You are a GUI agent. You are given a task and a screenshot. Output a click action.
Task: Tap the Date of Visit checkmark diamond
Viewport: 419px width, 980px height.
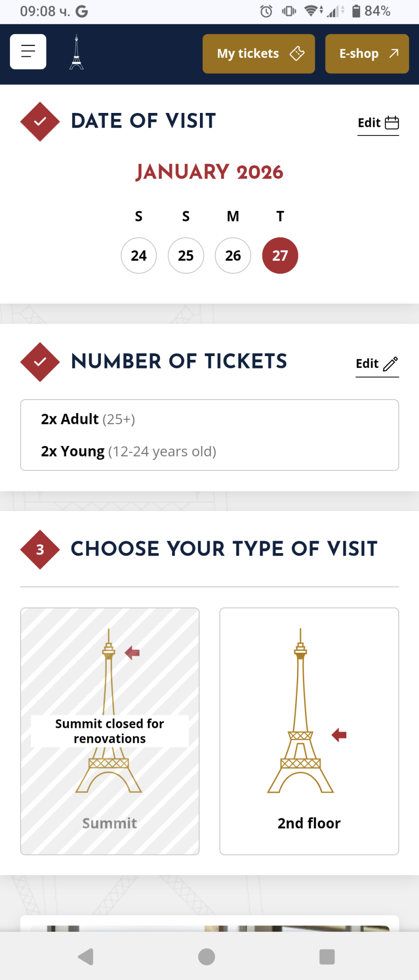click(40, 122)
